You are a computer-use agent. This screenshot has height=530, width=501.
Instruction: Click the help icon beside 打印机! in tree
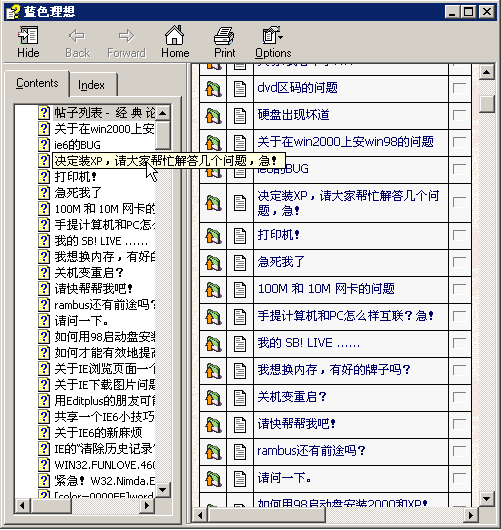point(44,176)
